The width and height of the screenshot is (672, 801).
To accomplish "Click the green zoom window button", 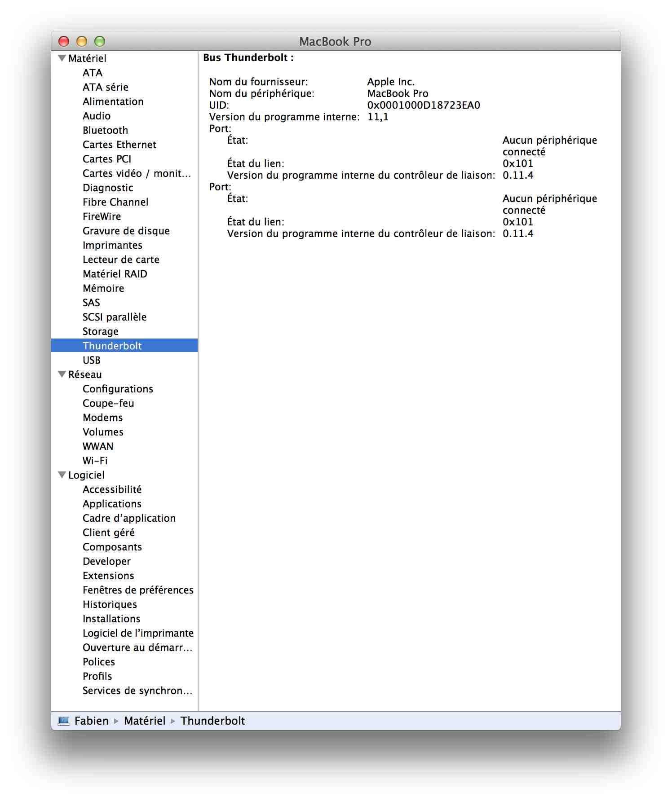I will coord(100,41).
